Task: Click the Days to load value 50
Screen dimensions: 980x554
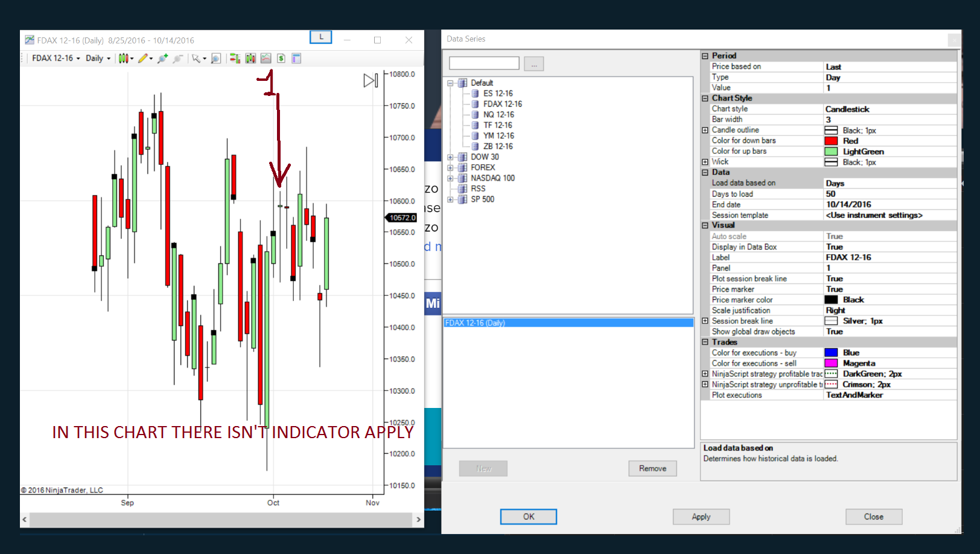Action: pyautogui.click(x=890, y=194)
